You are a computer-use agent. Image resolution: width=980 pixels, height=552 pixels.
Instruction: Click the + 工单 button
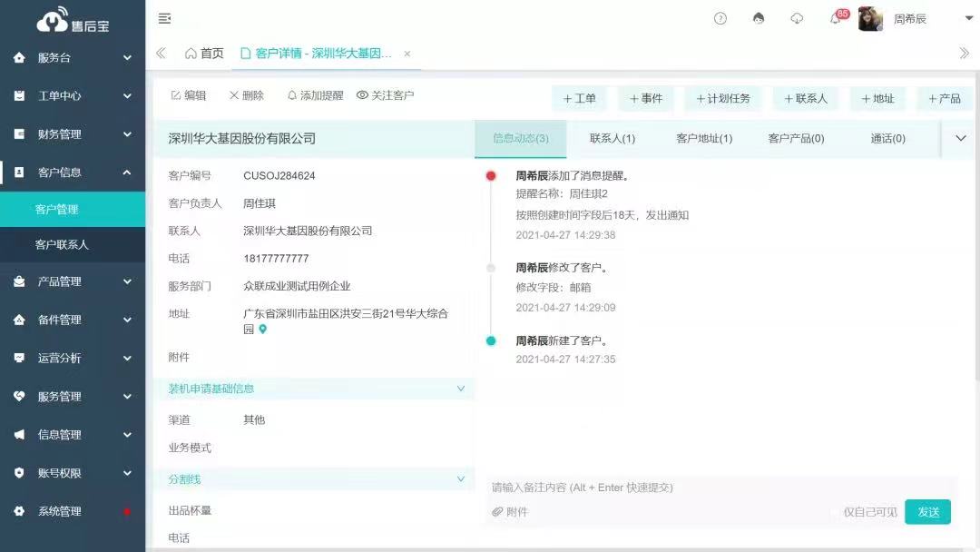[580, 99]
